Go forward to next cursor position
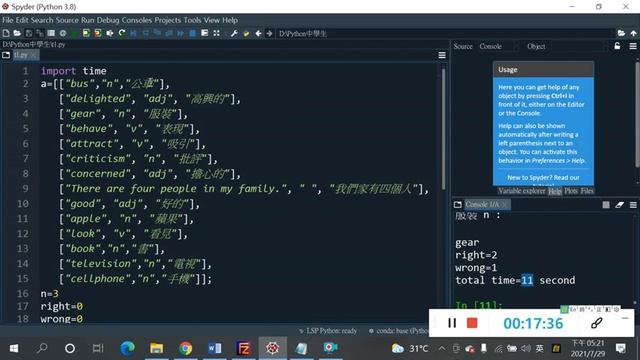The image size is (640, 360). (269, 33)
